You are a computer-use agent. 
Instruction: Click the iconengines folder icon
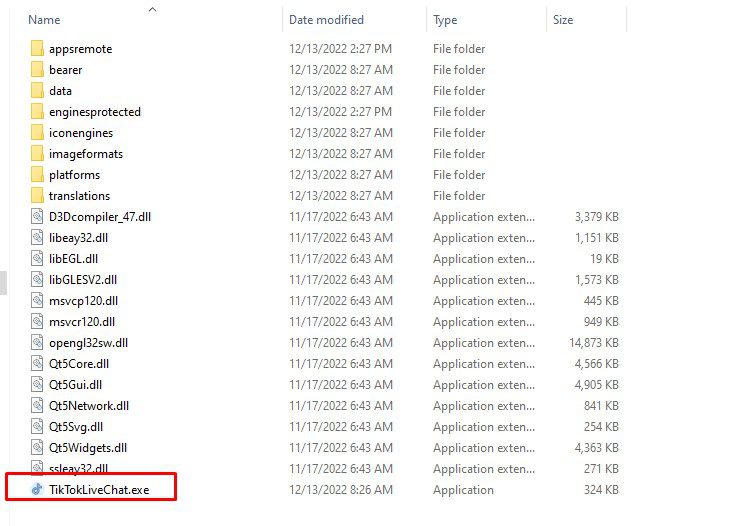point(37,132)
